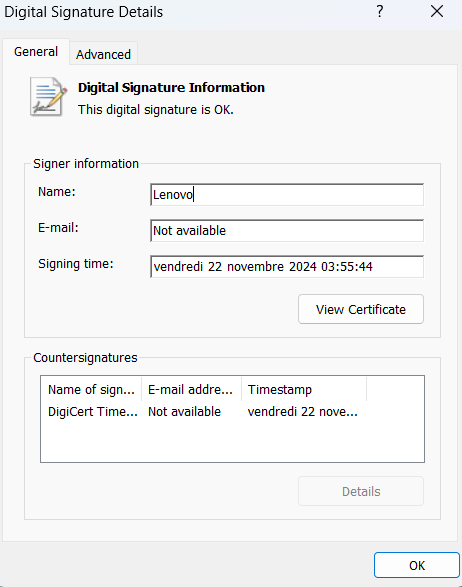Click the Signing time field
Screen dimensions: 462x587
pyautogui.click(x=287, y=267)
